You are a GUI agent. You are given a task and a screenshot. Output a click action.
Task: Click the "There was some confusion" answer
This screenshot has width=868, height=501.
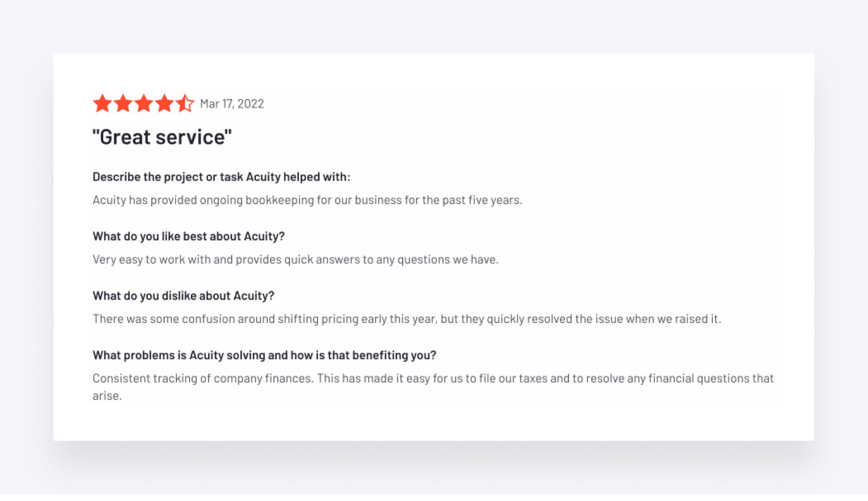point(406,319)
